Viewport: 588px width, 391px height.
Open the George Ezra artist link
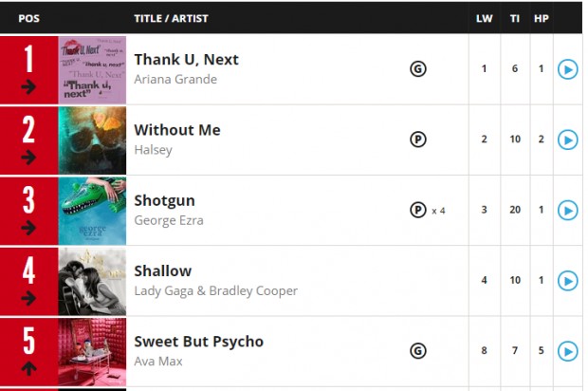pyautogui.click(x=169, y=220)
